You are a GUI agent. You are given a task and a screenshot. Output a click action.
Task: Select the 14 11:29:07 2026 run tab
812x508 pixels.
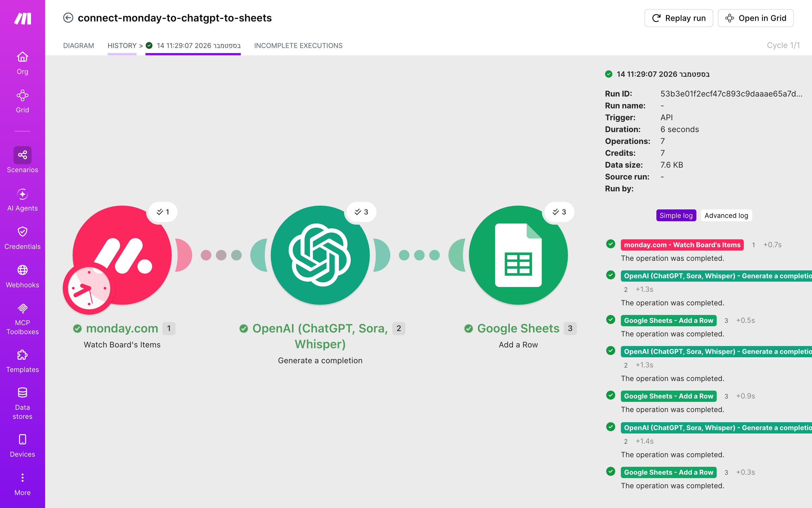coord(193,45)
